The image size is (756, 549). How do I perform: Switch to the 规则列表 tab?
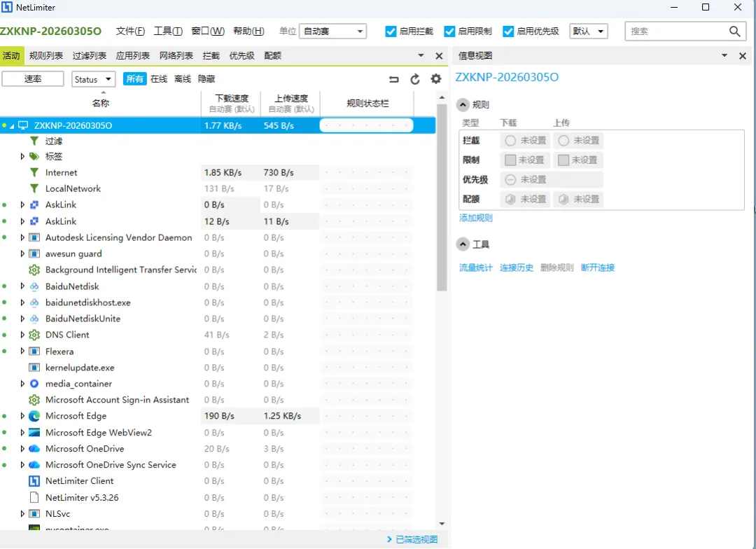(x=46, y=56)
